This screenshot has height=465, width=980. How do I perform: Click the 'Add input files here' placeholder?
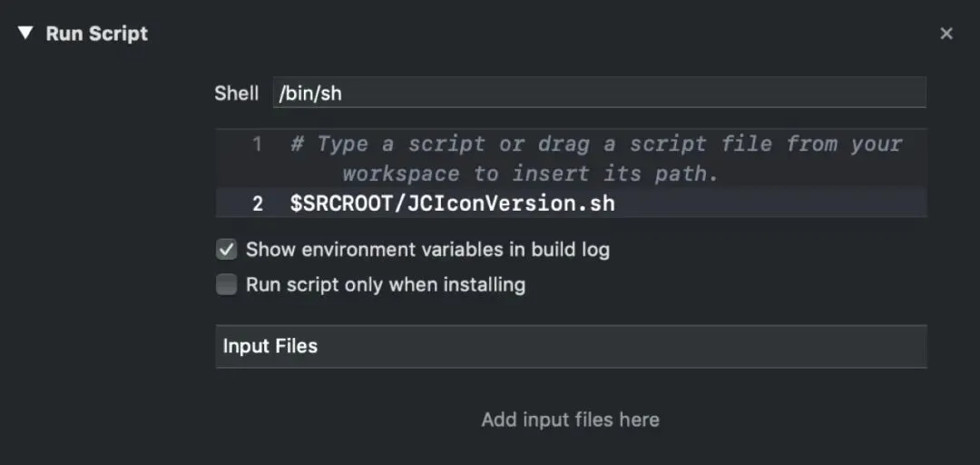[570, 420]
